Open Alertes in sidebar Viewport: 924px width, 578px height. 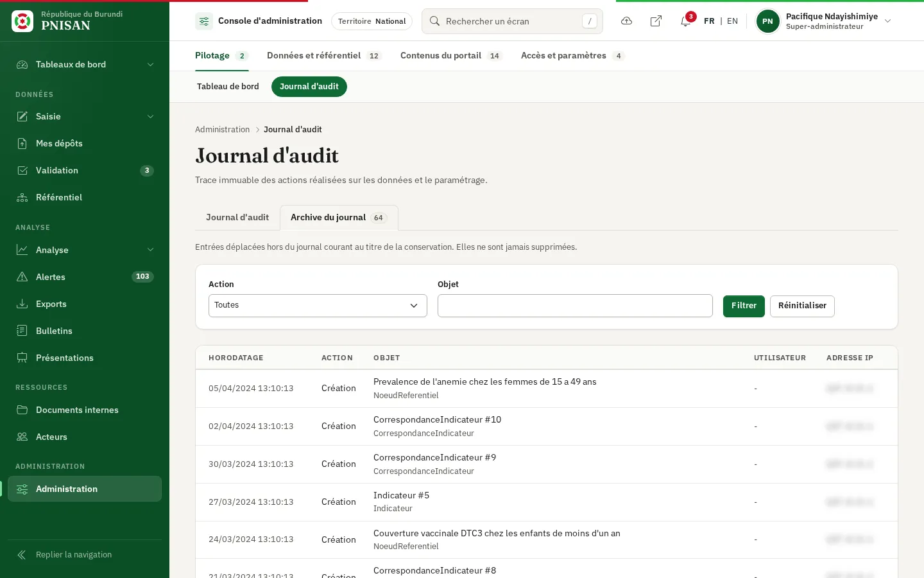(85, 277)
